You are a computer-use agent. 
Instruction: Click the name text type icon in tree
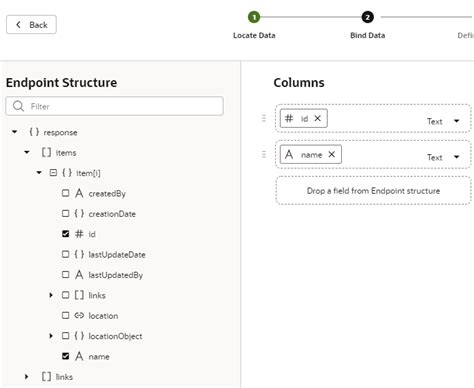(x=79, y=356)
